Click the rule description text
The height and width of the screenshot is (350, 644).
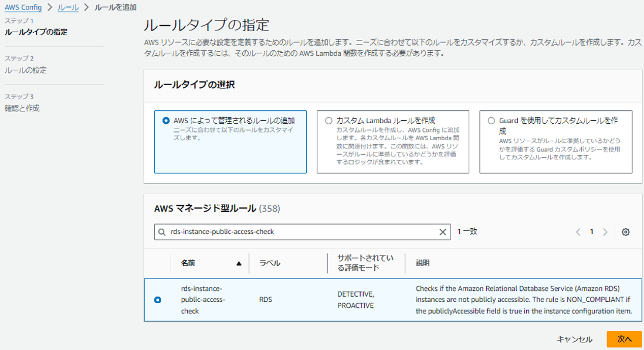point(524,300)
